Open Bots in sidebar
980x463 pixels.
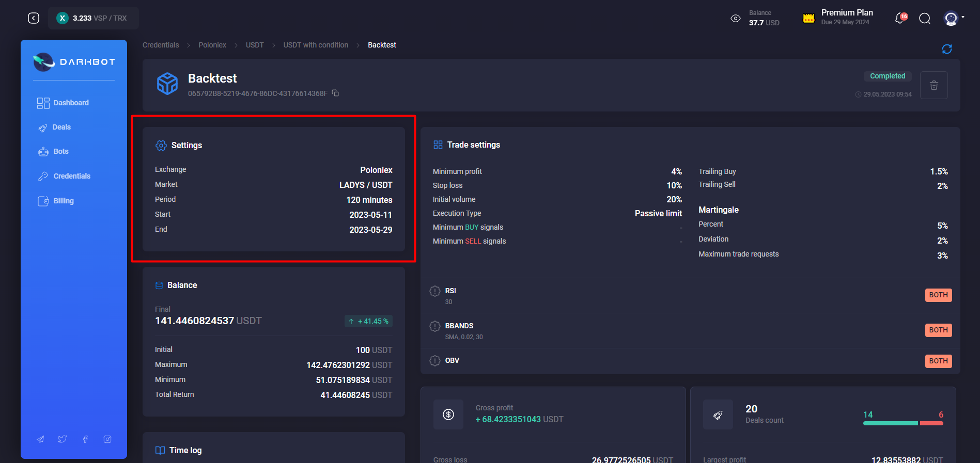(53, 151)
